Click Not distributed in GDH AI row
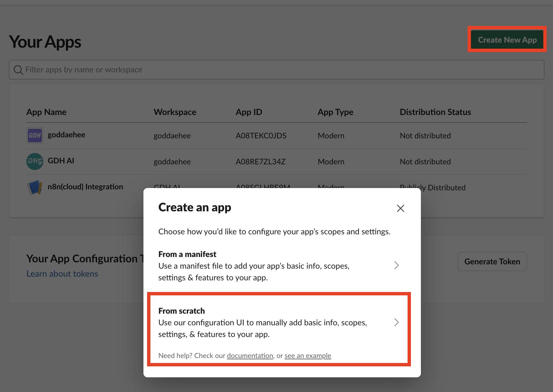This screenshot has width=553, height=392. pyautogui.click(x=425, y=162)
